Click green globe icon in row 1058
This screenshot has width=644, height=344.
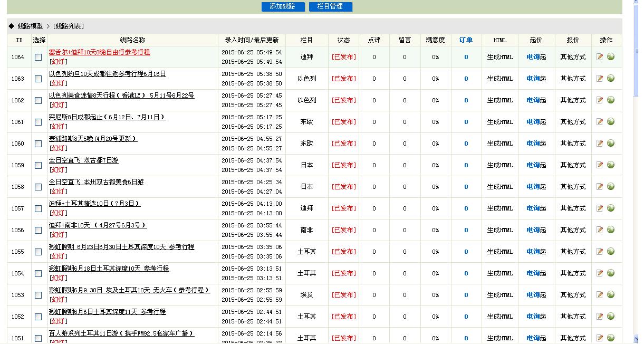coord(611,186)
